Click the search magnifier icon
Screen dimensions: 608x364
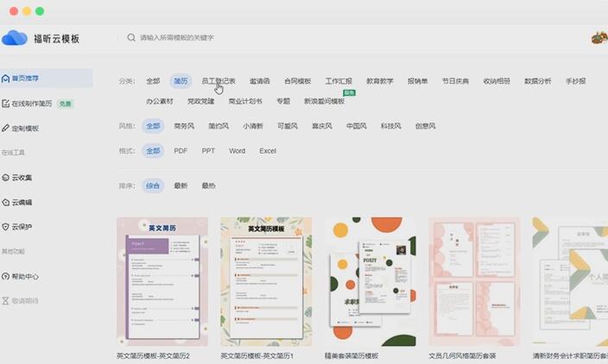(x=131, y=38)
